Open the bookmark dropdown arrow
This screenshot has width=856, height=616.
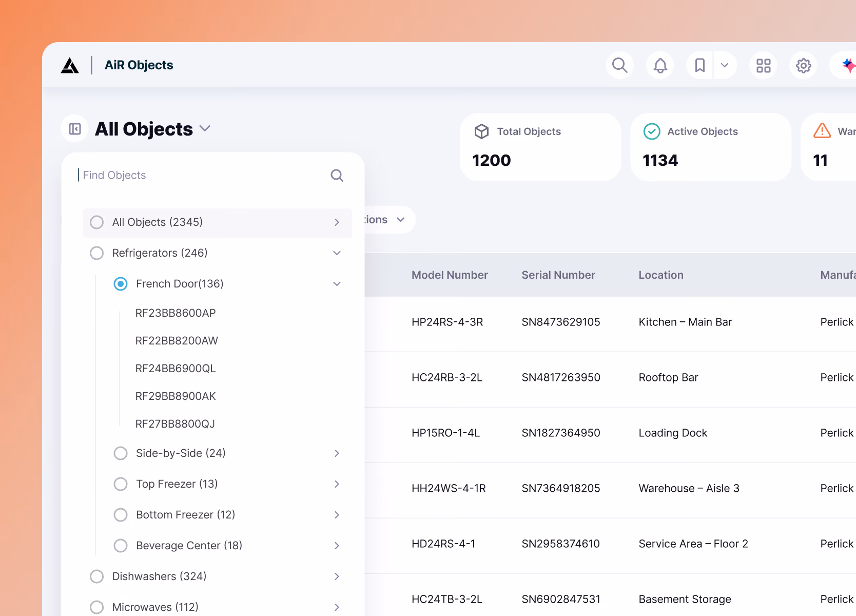[x=725, y=65]
